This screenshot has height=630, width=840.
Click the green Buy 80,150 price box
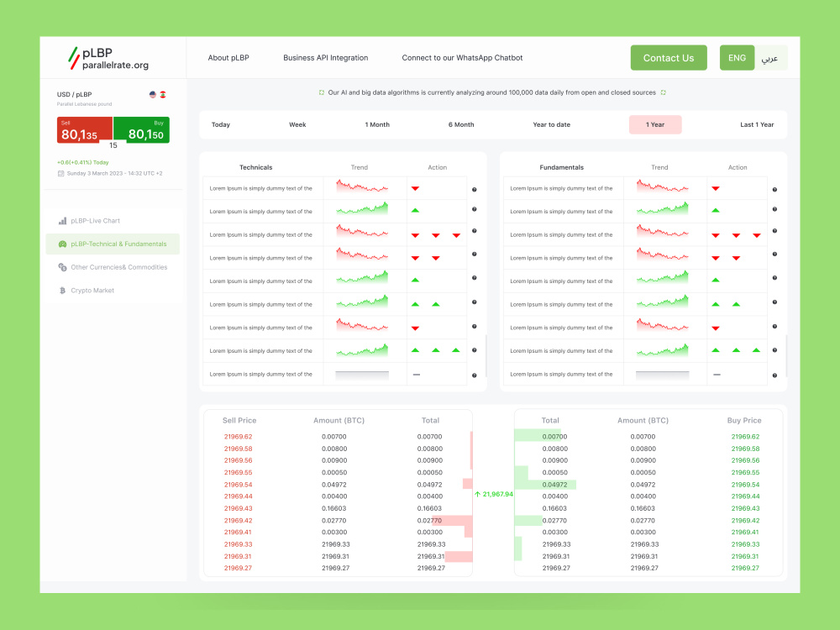point(141,130)
